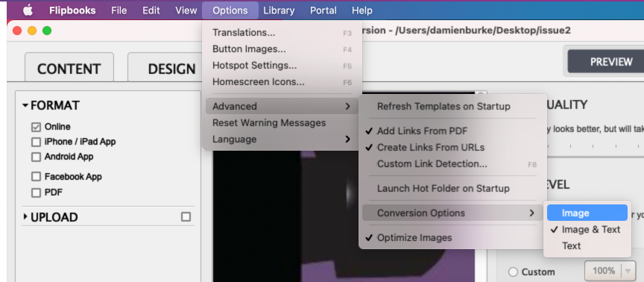This screenshot has width=644, height=282.
Task: Open Homescreen Icons... menu entry
Action: pos(282,82)
